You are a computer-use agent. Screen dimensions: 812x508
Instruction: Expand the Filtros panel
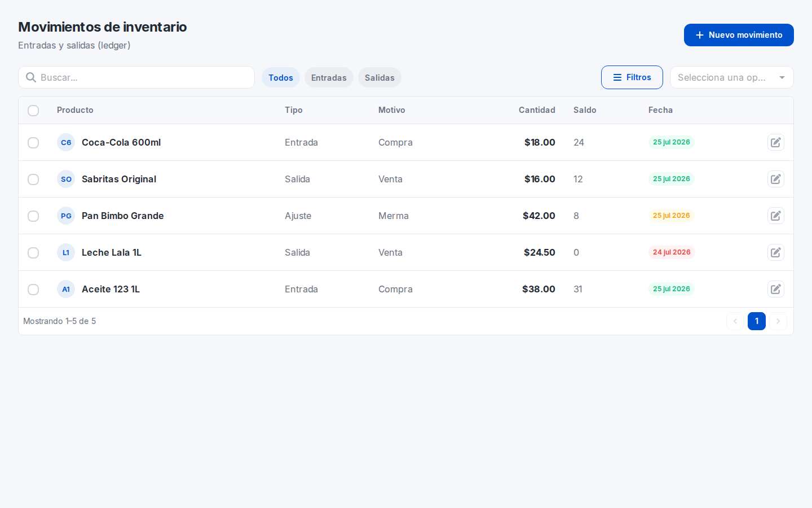(x=632, y=77)
